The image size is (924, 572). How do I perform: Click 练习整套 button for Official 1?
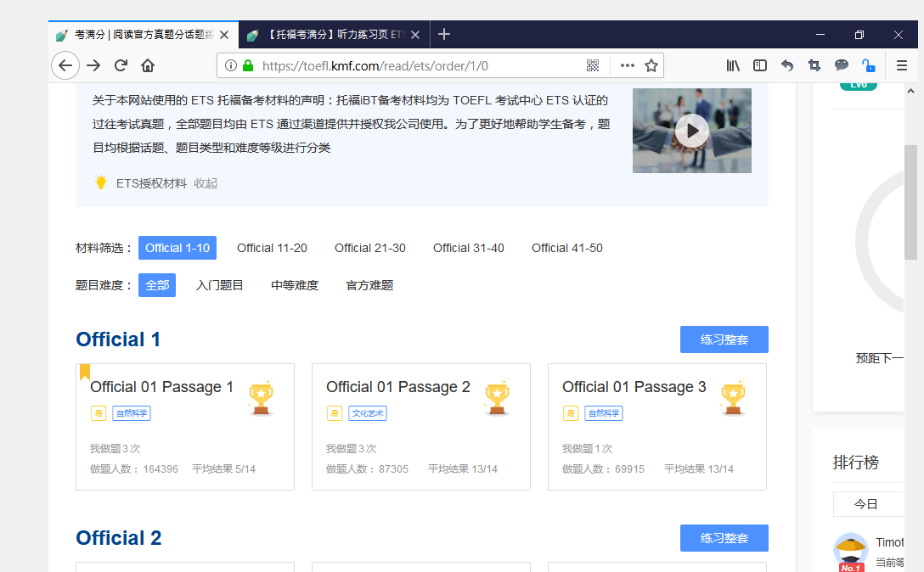[724, 339]
